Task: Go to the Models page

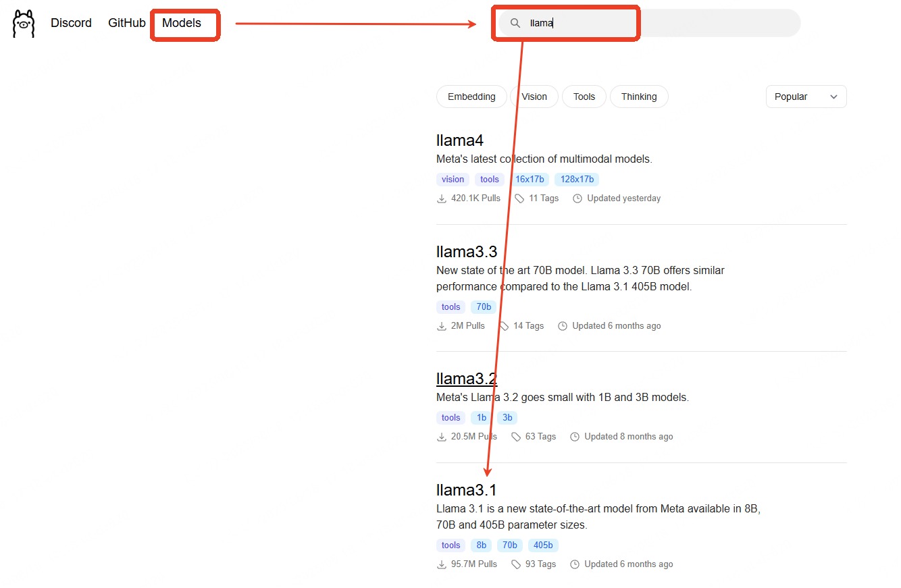Action: point(182,23)
